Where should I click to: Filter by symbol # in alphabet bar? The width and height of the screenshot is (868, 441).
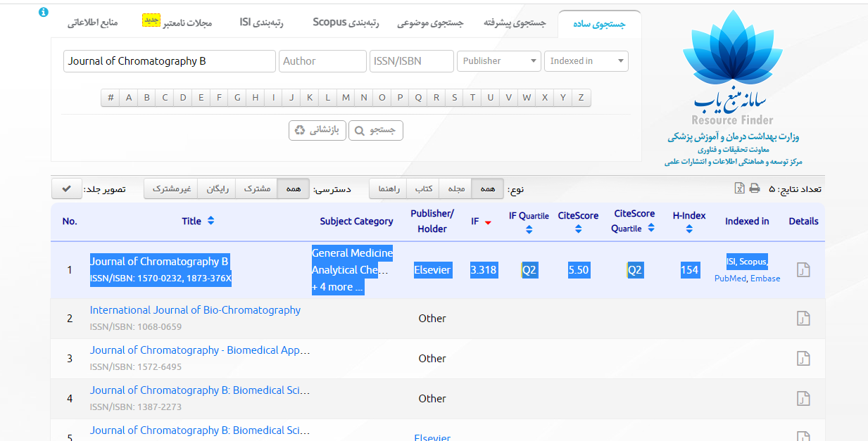[111, 98]
